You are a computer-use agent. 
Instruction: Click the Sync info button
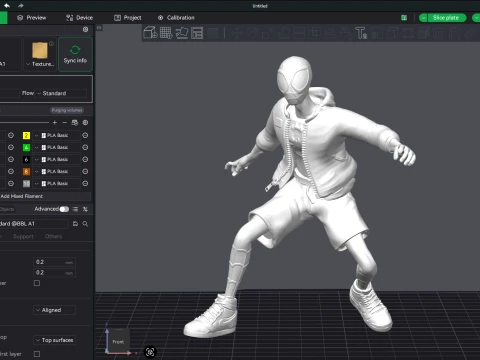pos(75,54)
